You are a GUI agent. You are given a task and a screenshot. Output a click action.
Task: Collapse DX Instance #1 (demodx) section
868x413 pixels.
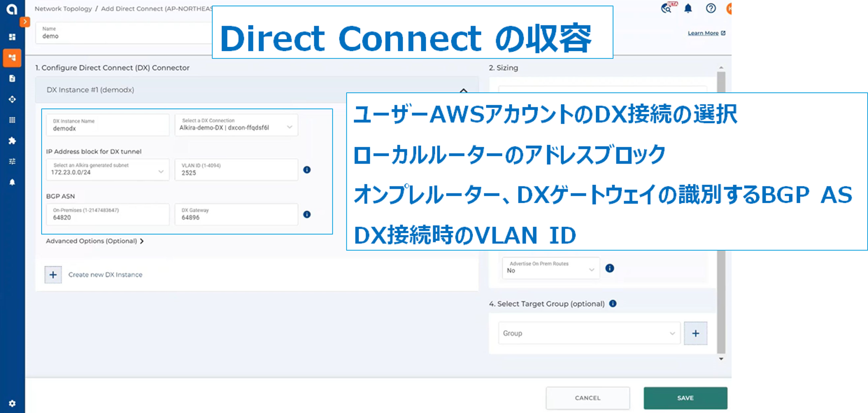click(463, 91)
